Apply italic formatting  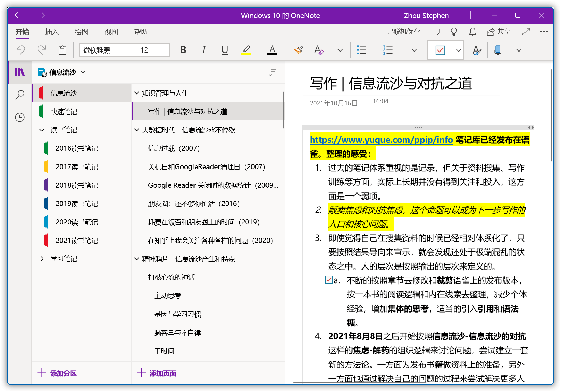point(204,50)
